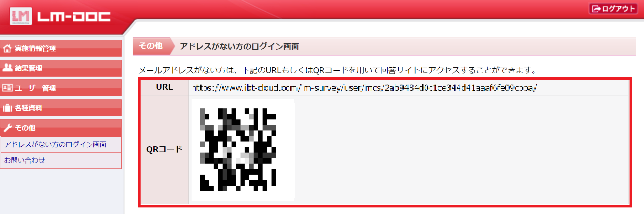Open the 実施情報管理 menu

[x=61, y=48]
